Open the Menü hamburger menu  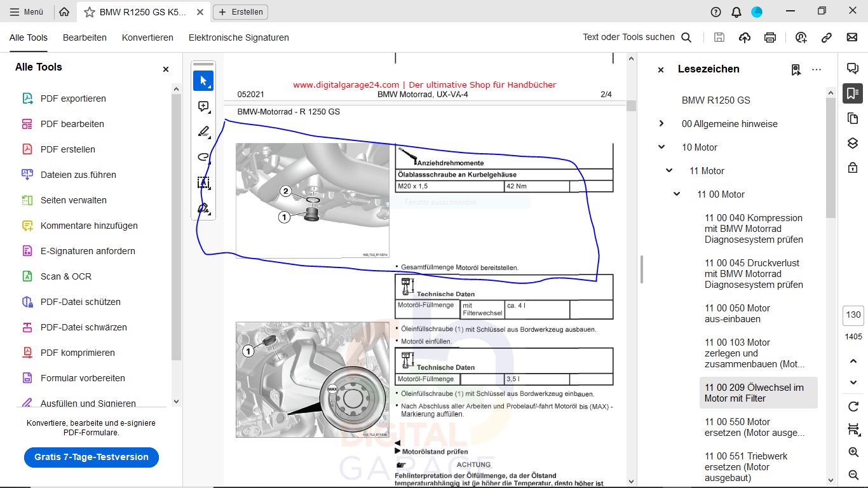27,11
